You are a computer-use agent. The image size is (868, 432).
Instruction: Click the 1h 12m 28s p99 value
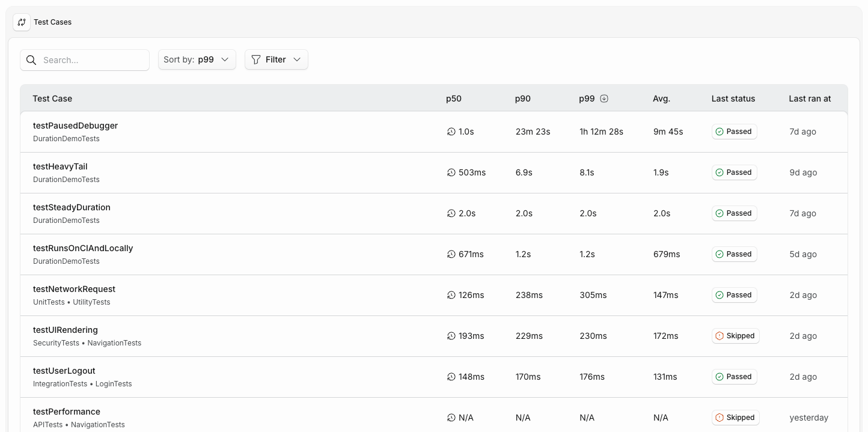[601, 132]
